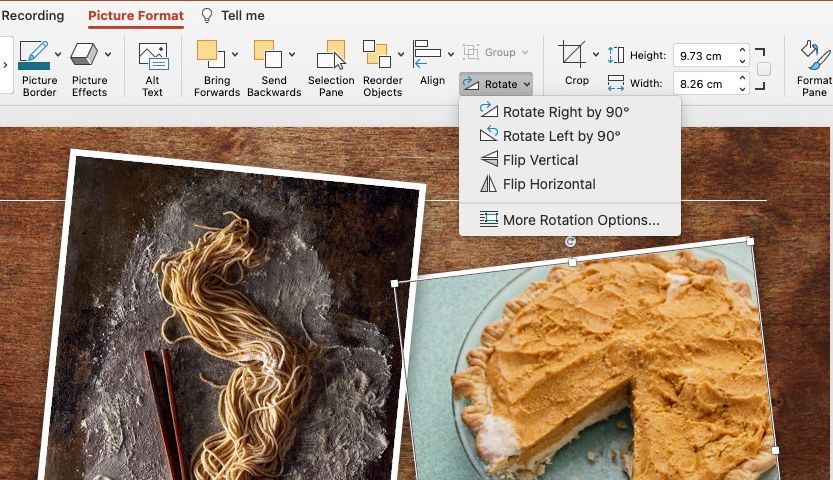Click the Picture Border icon
Viewport: 833px width, 480px height.
[x=34, y=55]
